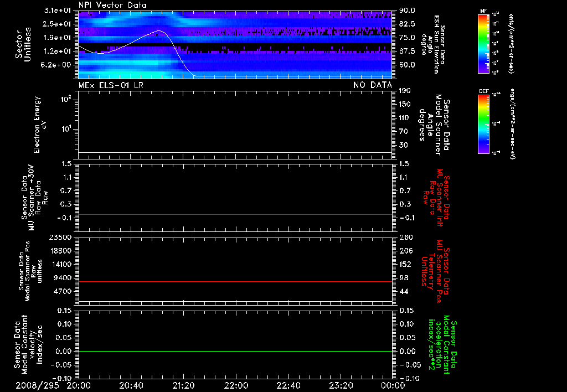567x392 pixels.
Task: Click the 'Electron Energy eV' axis label
Action: tap(40, 125)
